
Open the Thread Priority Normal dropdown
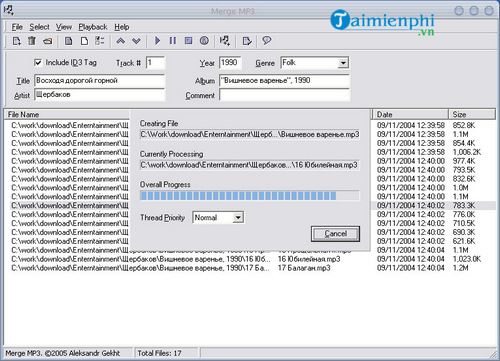pyautogui.click(x=238, y=218)
